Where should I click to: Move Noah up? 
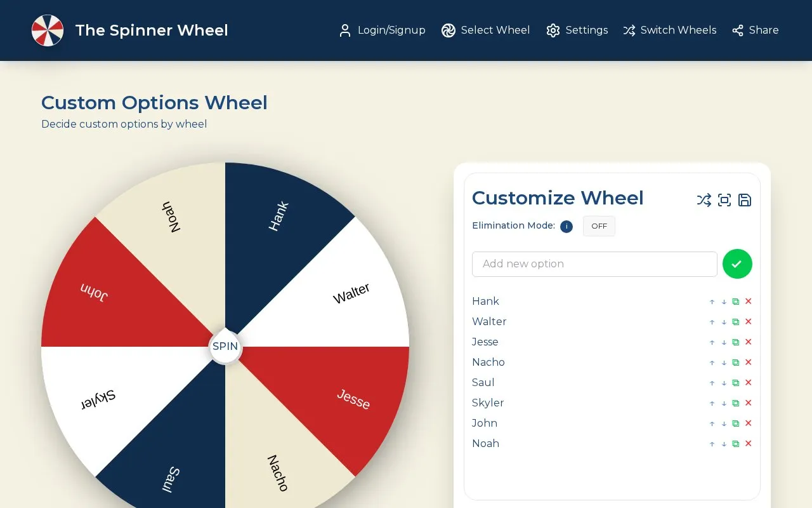[x=712, y=444]
